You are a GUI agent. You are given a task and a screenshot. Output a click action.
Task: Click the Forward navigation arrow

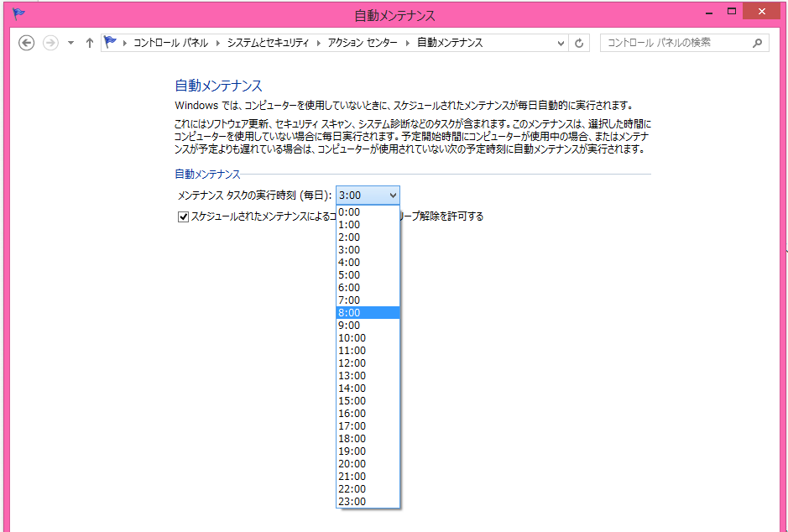click(50, 43)
